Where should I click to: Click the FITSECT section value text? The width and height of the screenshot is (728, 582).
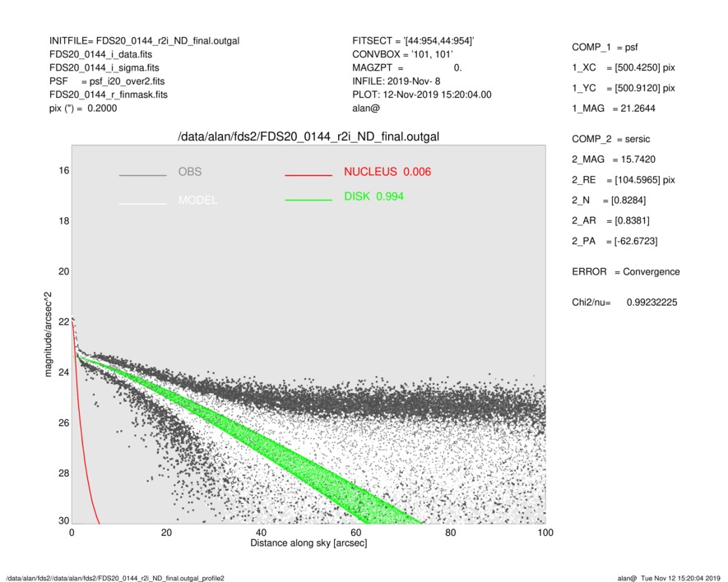click(413, 41)
